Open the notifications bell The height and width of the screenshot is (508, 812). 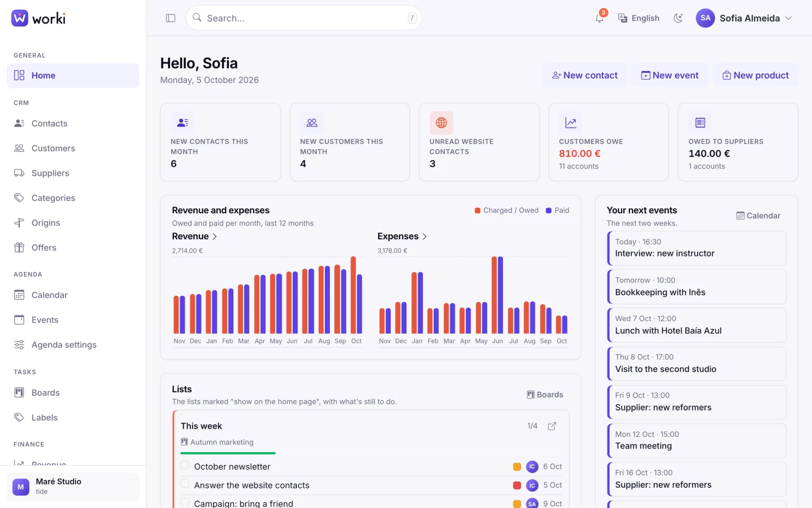[599, 18]
